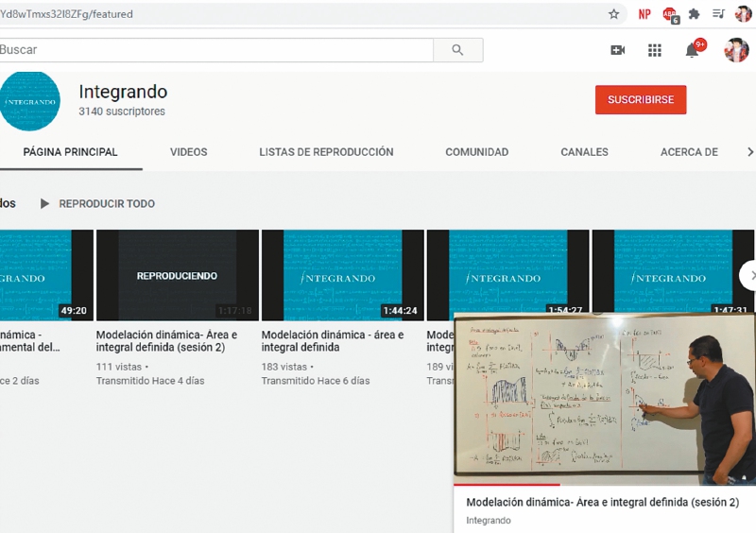
Task: Subscribe with the SUSCRIBIRSE button
Action: click(x=641, y=99)
